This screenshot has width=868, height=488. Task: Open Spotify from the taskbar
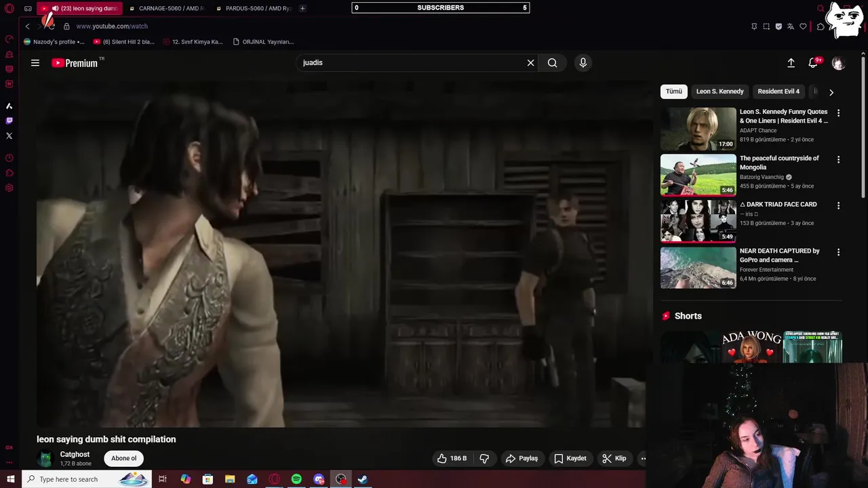point(296,479)
